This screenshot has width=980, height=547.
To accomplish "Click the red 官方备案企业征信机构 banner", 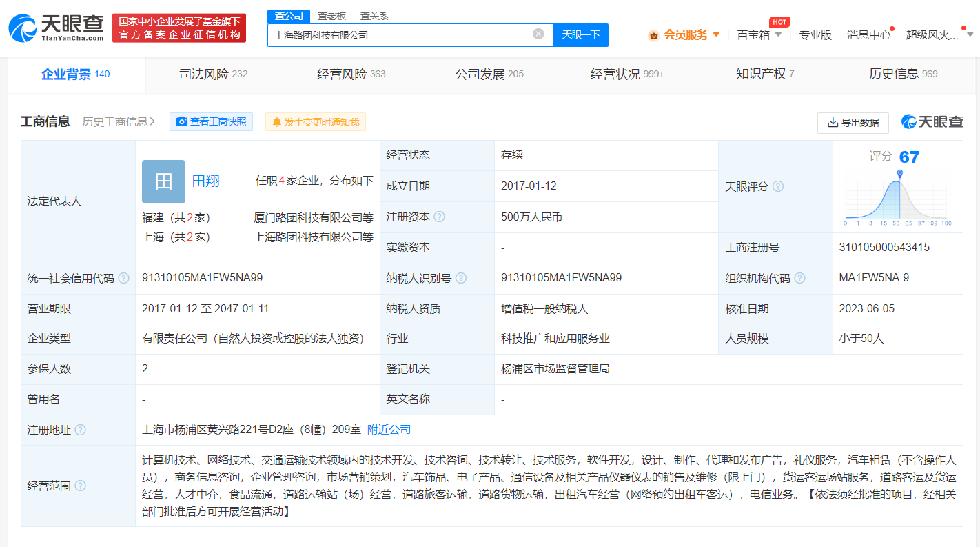I will [179, 28].
